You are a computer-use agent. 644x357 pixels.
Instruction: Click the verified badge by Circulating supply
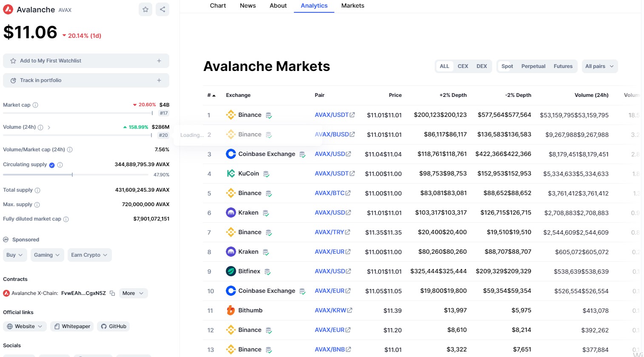point(52,165)
